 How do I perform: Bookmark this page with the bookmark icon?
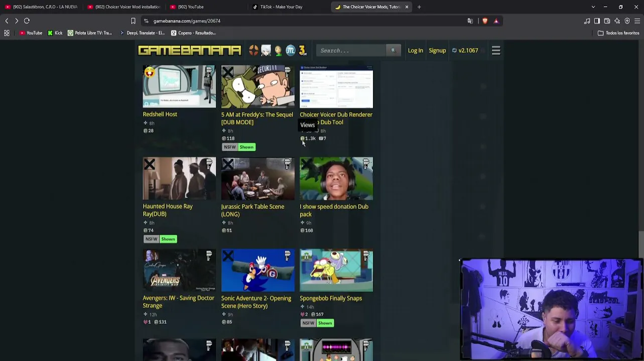(133, 21)
